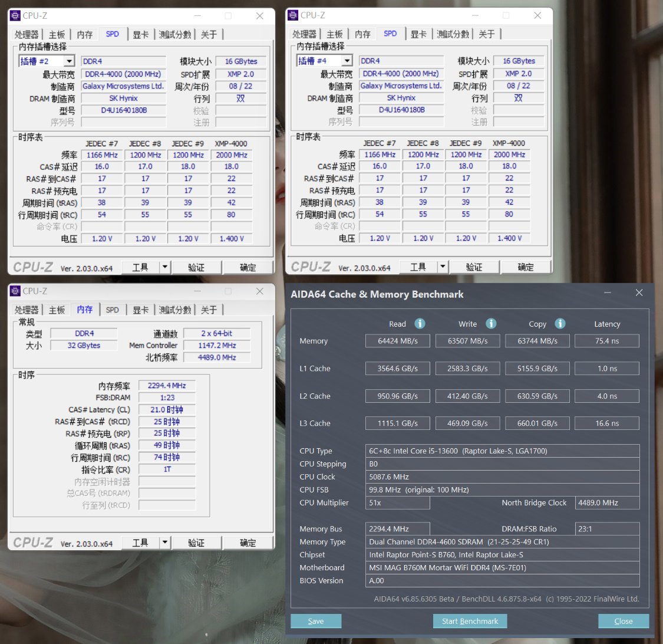
Task: Select SPD tab in slot #2 window
Action: (112, 34)
